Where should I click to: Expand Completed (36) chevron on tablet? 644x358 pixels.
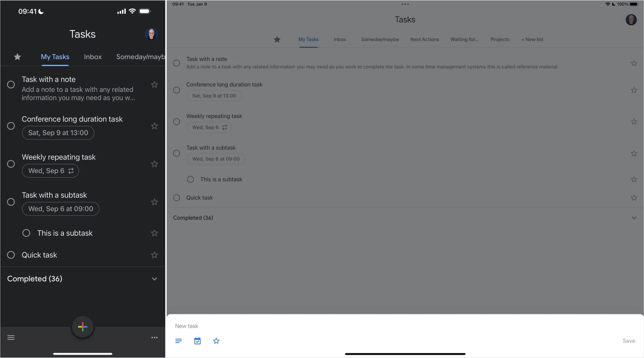pyautogui.click(x=634, y=218)
